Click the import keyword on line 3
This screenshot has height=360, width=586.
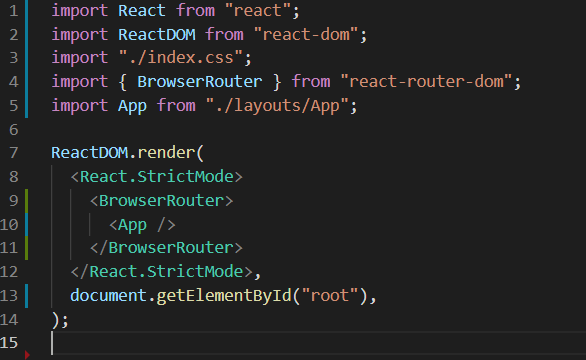pos(80,58)
